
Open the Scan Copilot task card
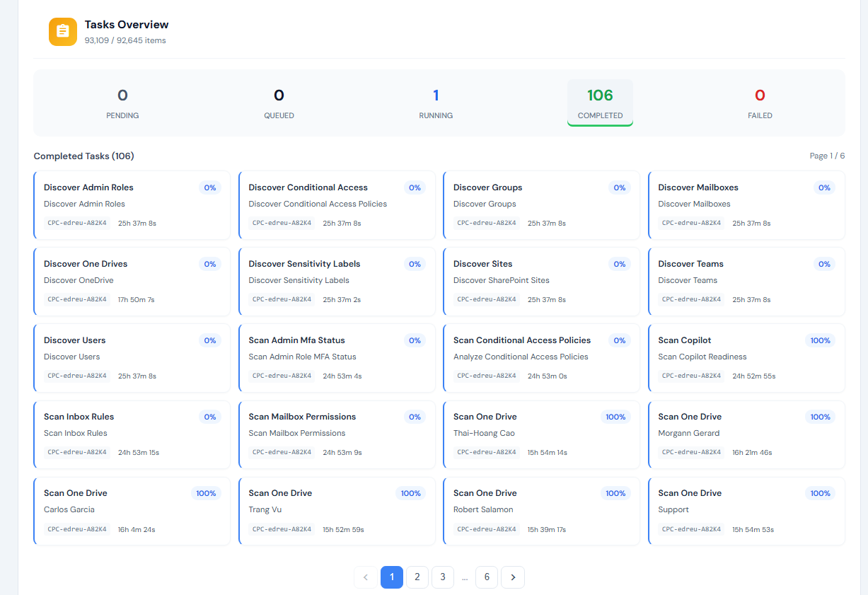click(x=746, y=358)
